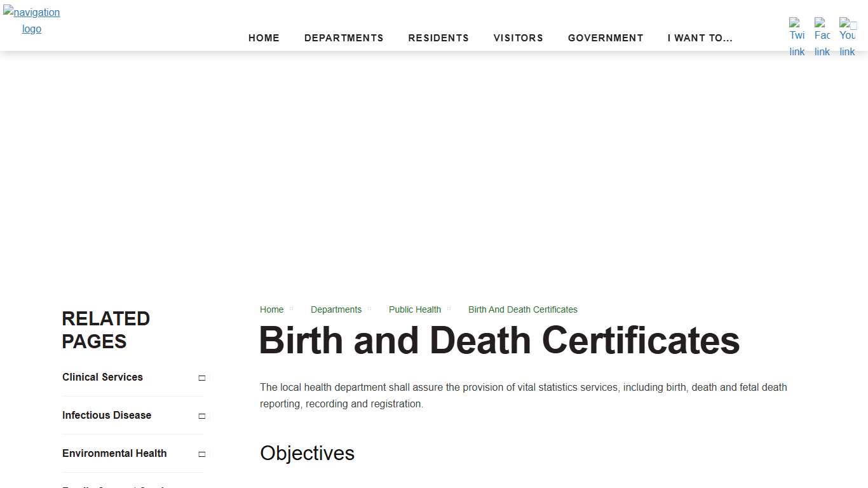Viewport: 868px width, 488px height.
Task: Select HOME from the navigation bar
Action: point(264,38)
